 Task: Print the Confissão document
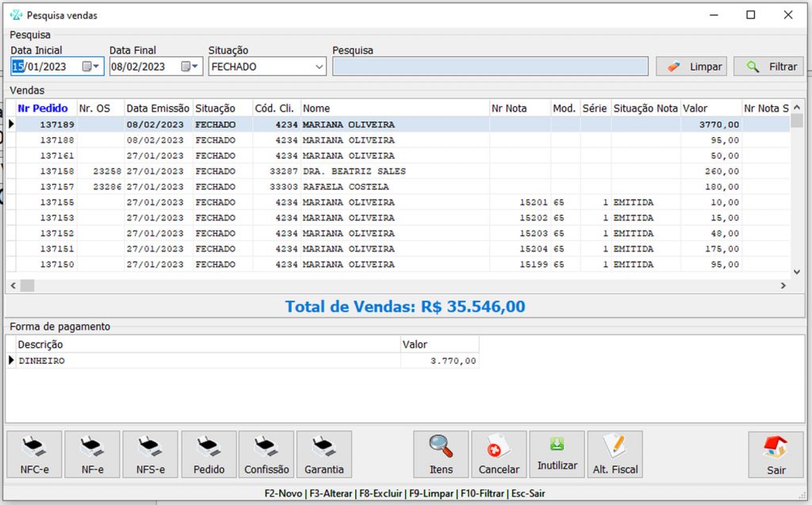click(x=266, y=455)
